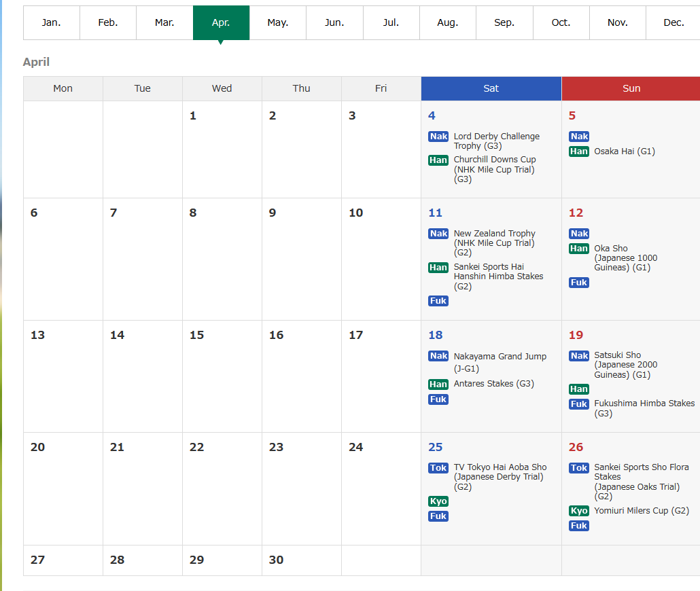Click Han badge on April 12
This screenshot has height=591, width=700.
tap(579, 249)
